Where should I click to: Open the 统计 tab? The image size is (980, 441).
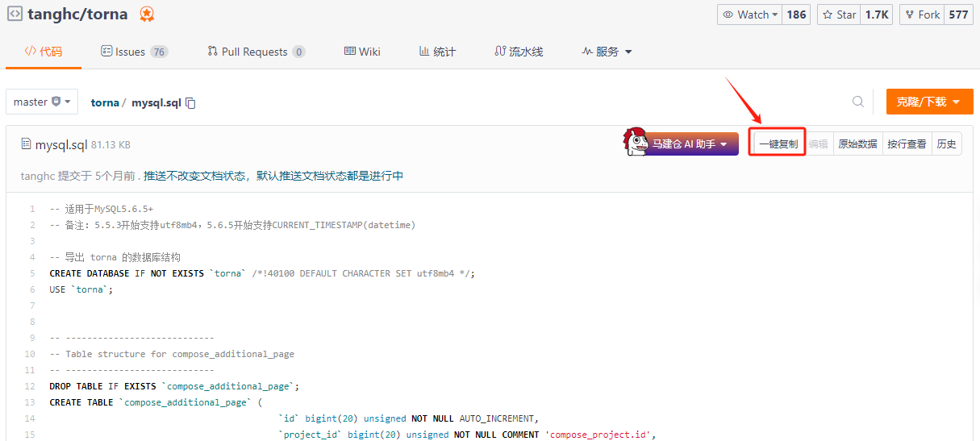437,52
